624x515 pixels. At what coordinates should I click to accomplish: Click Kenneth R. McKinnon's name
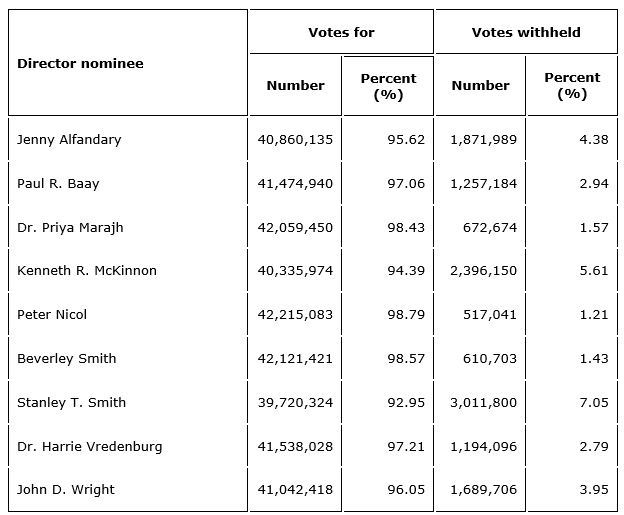click(87, 270)
